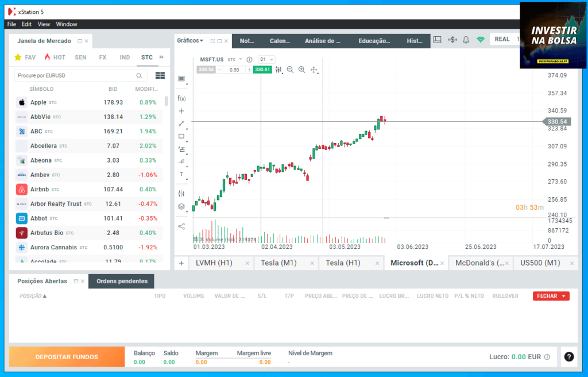Open the File menu

click(x=11, y=24)
